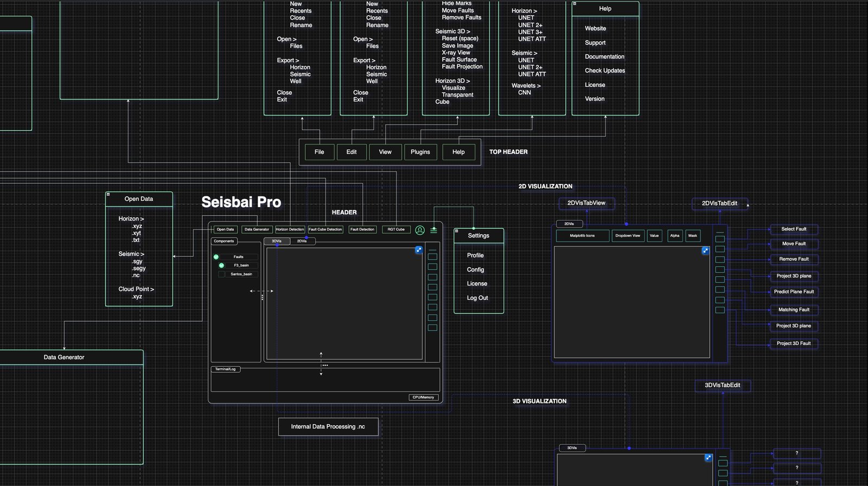Open File menu in top header

point(319,152)
